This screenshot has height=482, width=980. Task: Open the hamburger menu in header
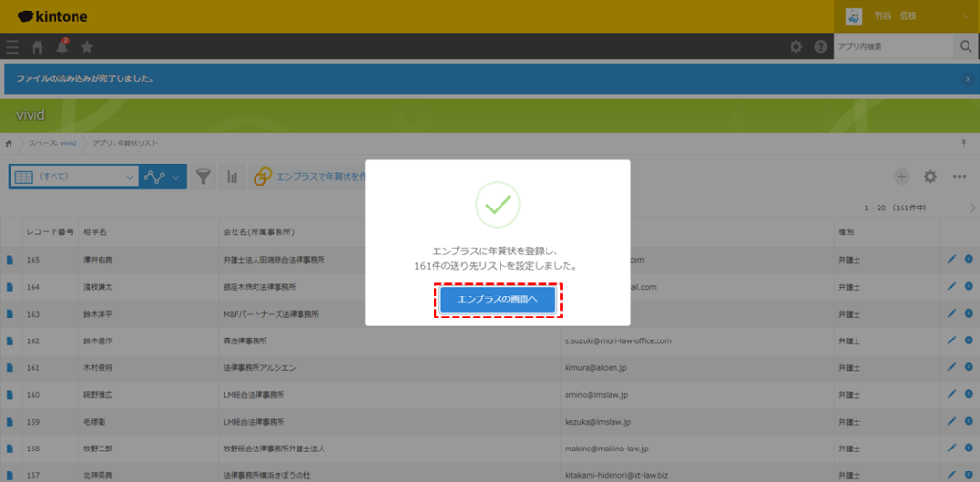click(x=11, y=47)
